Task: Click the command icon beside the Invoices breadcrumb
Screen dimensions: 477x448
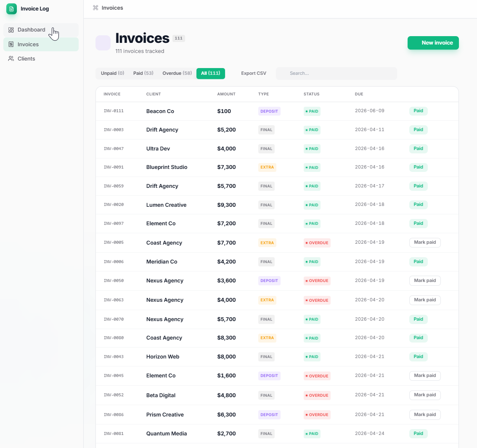Action: tap(95, 8)
